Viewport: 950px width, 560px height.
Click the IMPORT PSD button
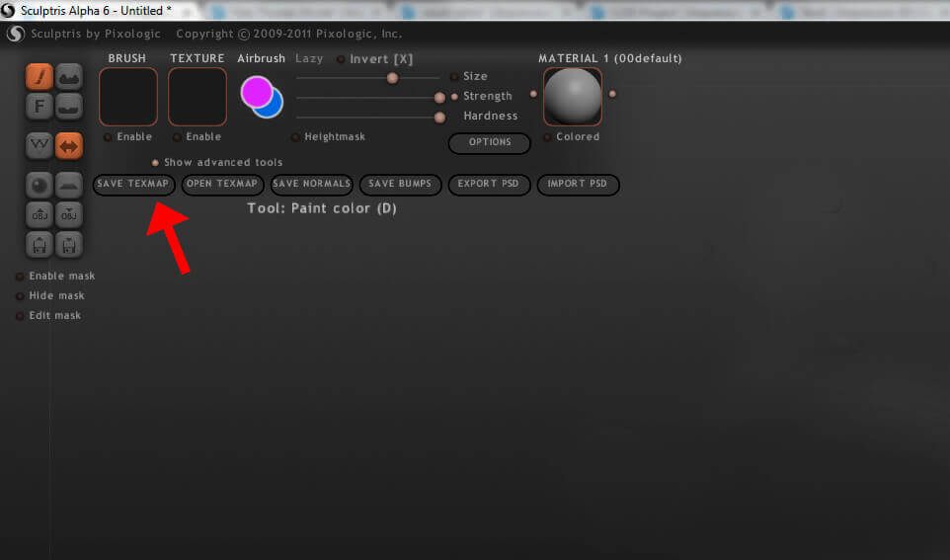tap(578, 184)
